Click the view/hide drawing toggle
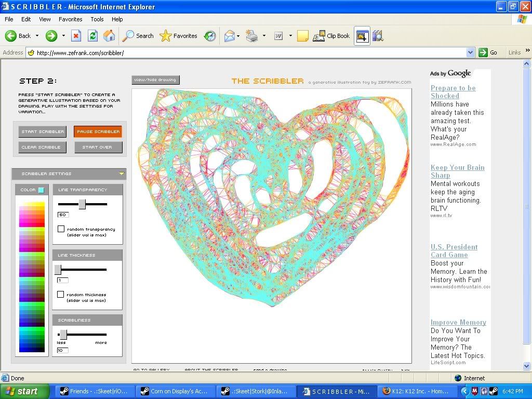This screenshot has height=399, width=532. [155, 80]
